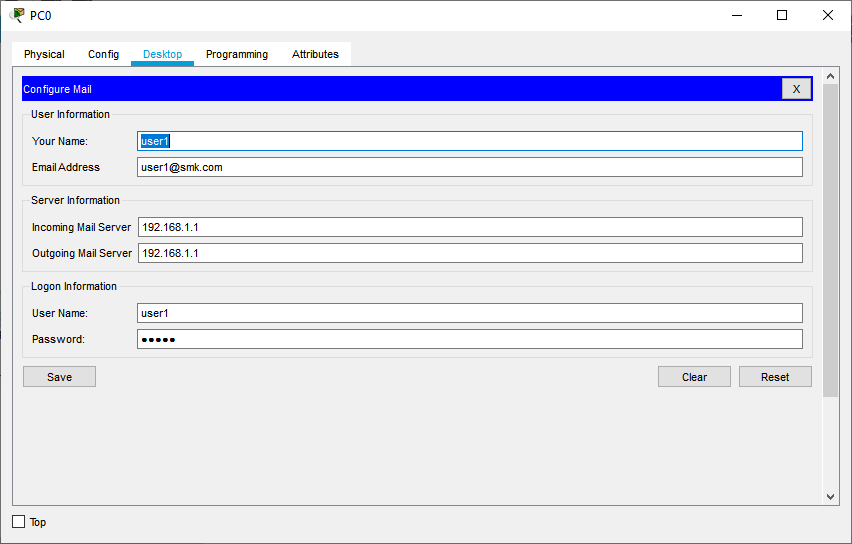This screenshot has height=544, width=852.
Task: Focus the Email Address field
Action: (469, 167)
